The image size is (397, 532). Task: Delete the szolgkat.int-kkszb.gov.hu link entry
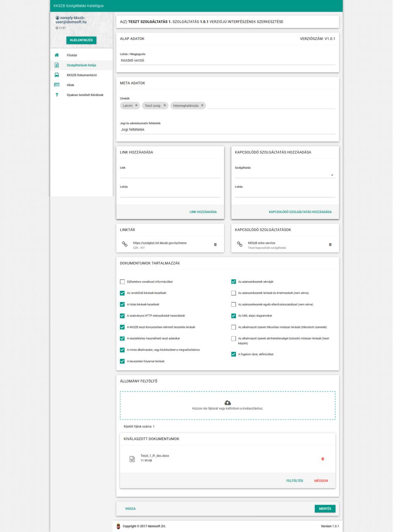[216, 244]
